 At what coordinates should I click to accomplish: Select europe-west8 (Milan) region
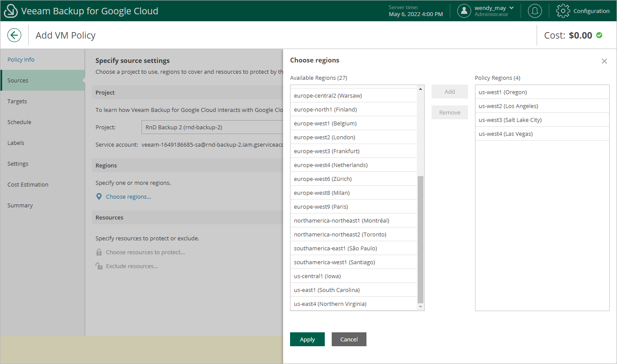pos(353,193)
